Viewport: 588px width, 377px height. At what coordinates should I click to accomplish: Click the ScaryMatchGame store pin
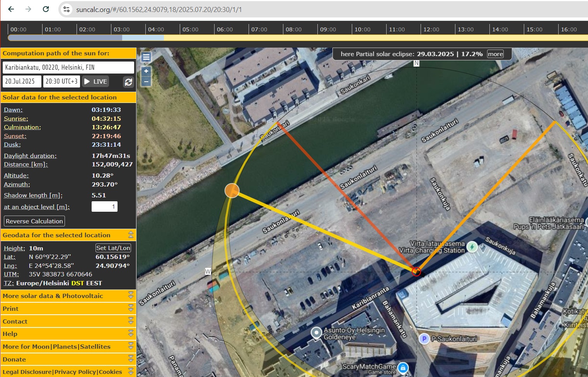pos(403,368)
